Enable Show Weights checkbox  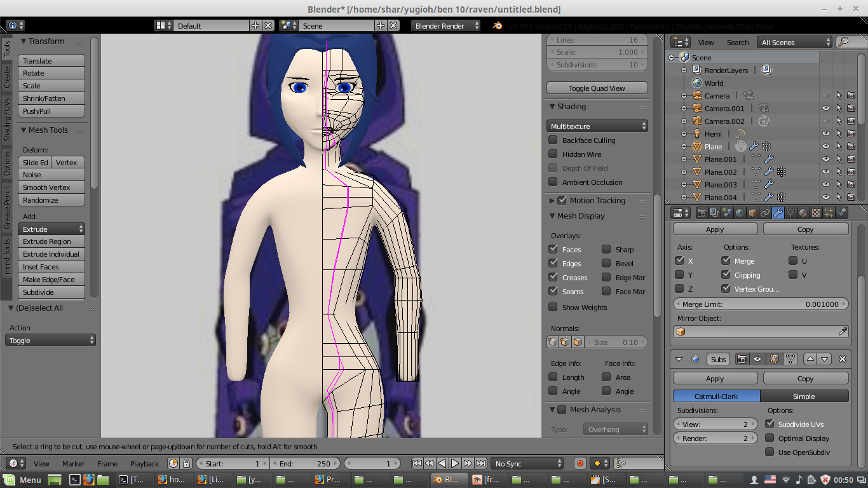pos(553,307)
